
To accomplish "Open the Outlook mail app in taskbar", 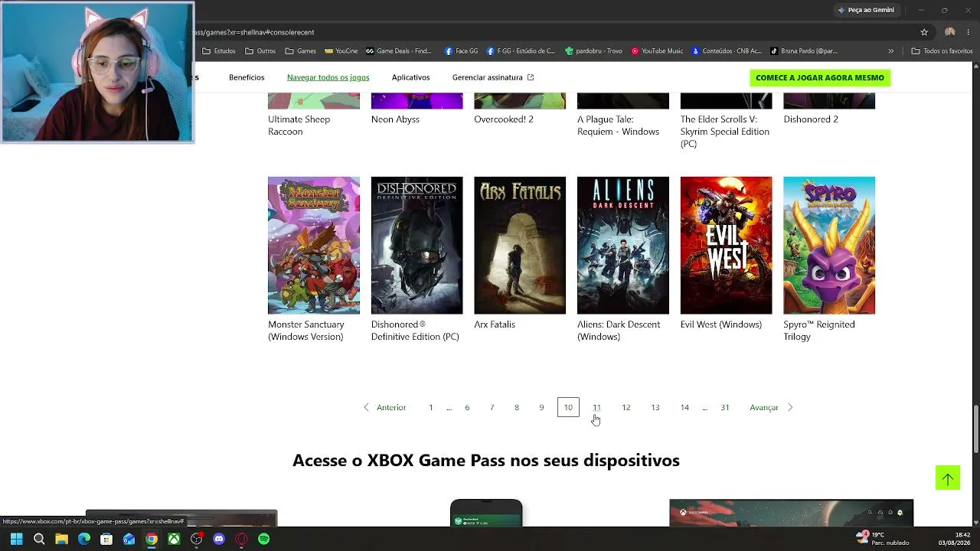I will click(x=129, y=539).
